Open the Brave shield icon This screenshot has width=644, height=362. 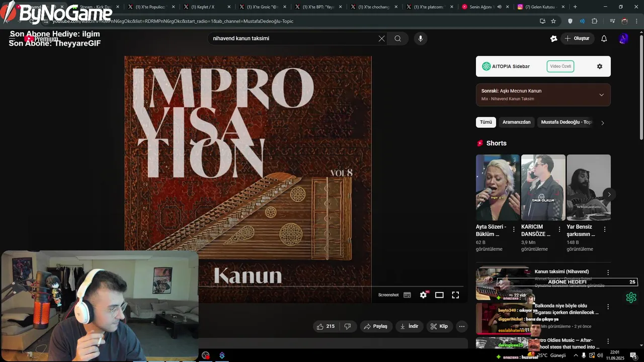(x=570, y=21)
